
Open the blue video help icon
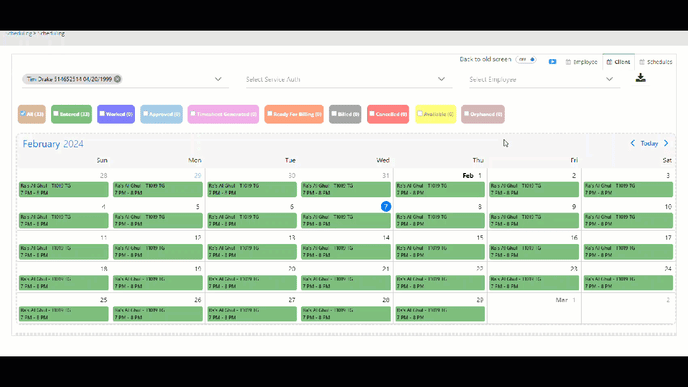[x=552, y=62]
